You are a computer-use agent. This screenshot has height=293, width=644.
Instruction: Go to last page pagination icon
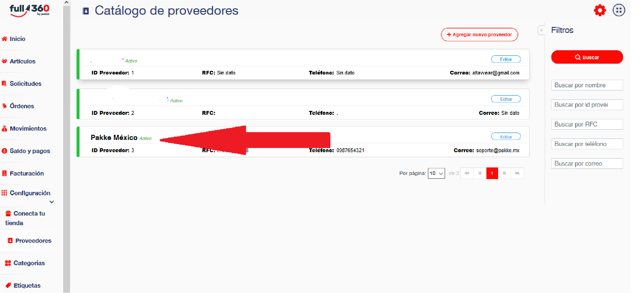517,173
